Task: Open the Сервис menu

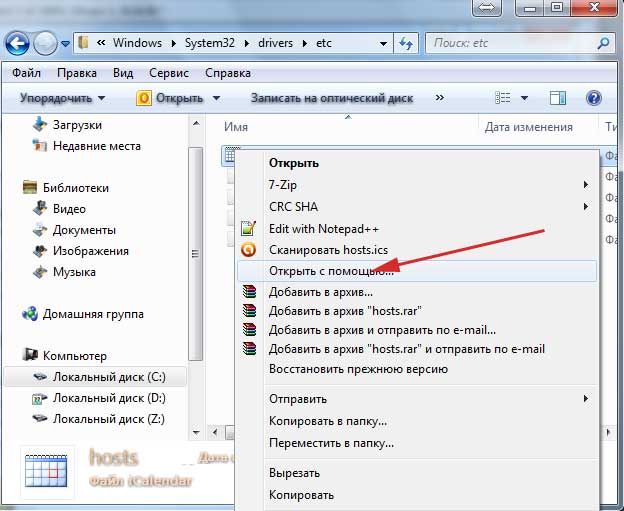Action: point(168,73)
